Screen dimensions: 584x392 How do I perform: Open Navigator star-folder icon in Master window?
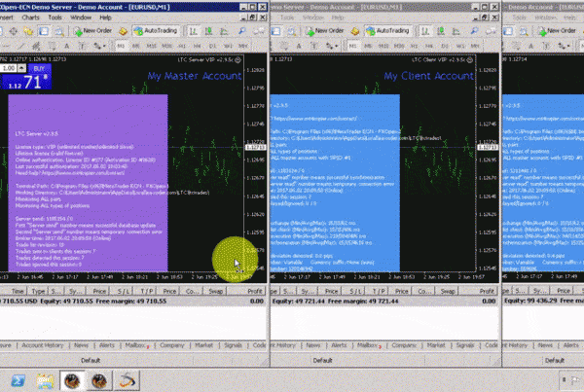point(28,32)
